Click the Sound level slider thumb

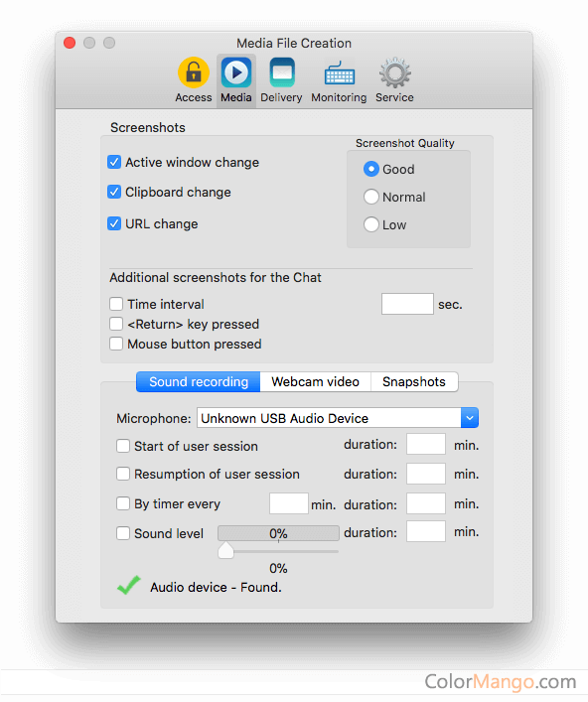(x=225, y=550)
